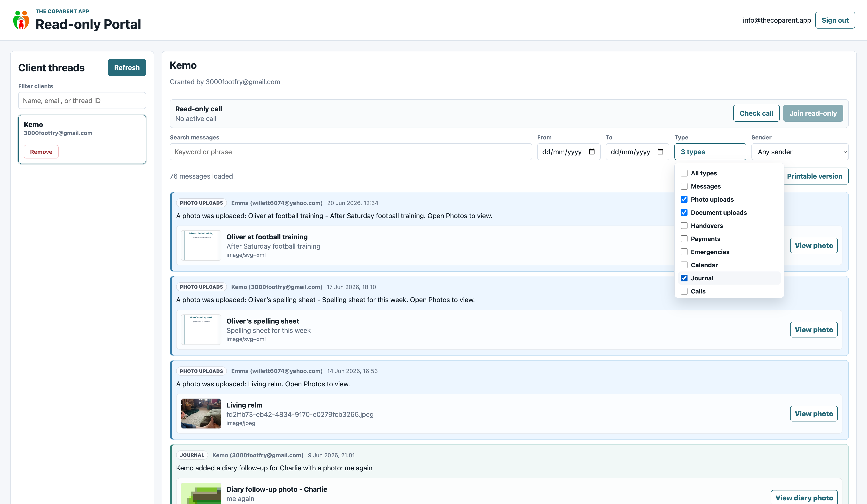This screenshot has height=504, width=867.
Task: Open the Diary follow-up photo thumbnail
Action: (x=201, y=493)
